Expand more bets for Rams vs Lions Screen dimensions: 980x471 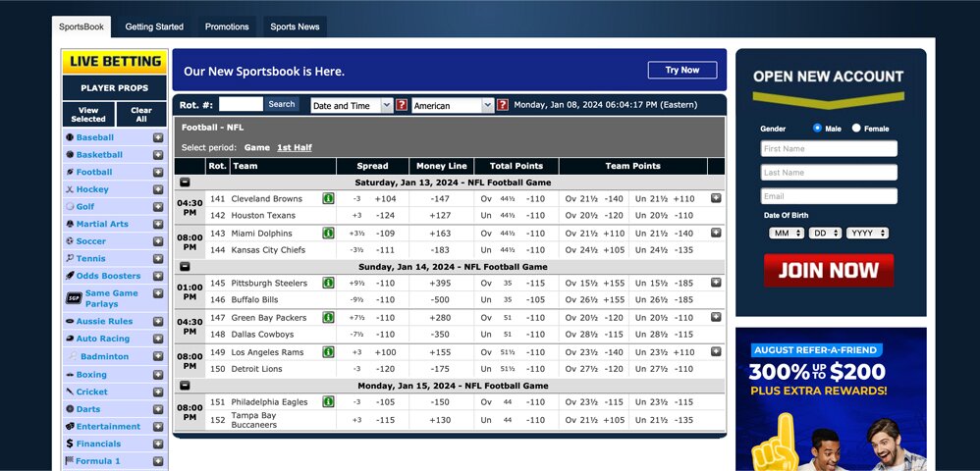[x=716, y=351]
